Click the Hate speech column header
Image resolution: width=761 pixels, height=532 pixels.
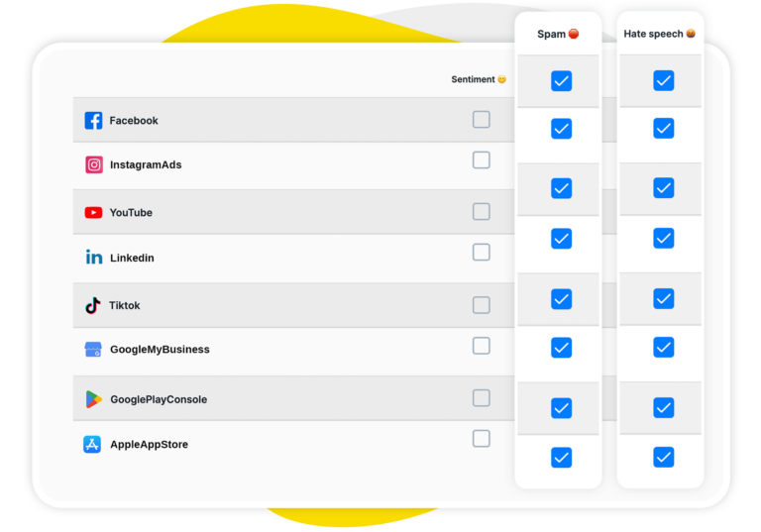659,34
